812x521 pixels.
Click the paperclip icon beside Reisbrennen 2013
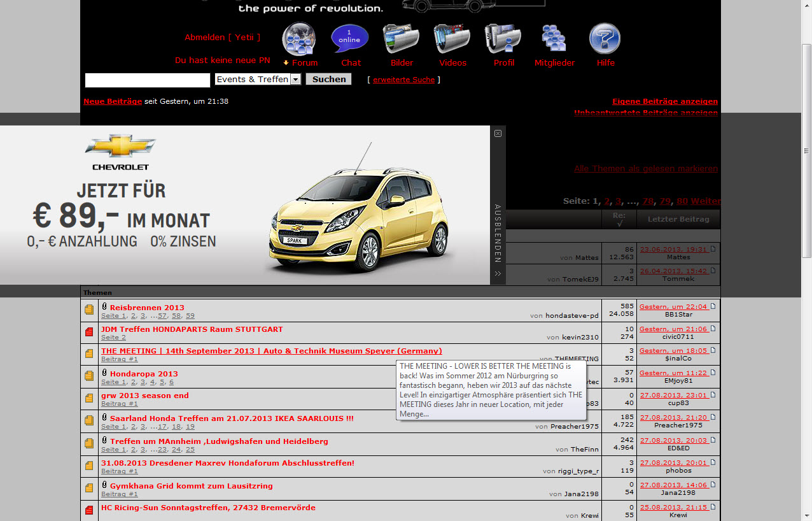pos(104,308)
